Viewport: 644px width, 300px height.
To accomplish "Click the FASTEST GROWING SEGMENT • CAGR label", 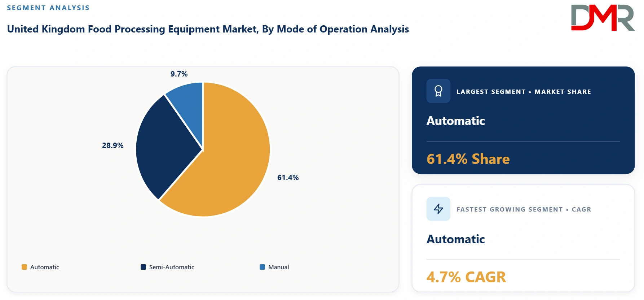I will click(x=524, y=209).
